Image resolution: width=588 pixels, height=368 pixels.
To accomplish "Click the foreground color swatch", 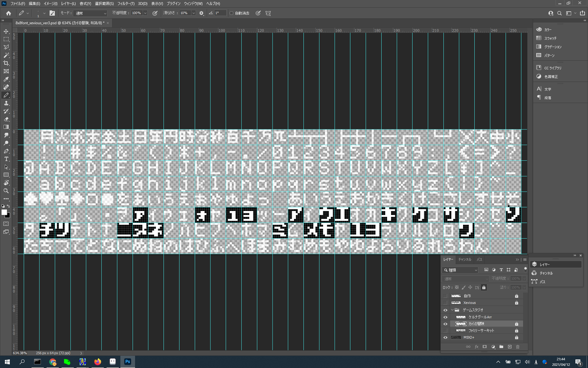I will pos(5,211).
